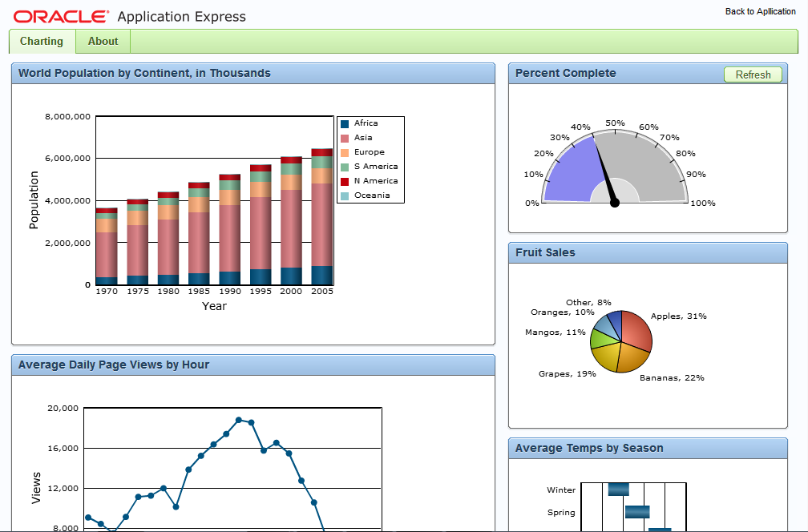Click the 'Bananas, 22%' pie label
The width and height of the screenshot is (808, 532).
click(672, 378)
